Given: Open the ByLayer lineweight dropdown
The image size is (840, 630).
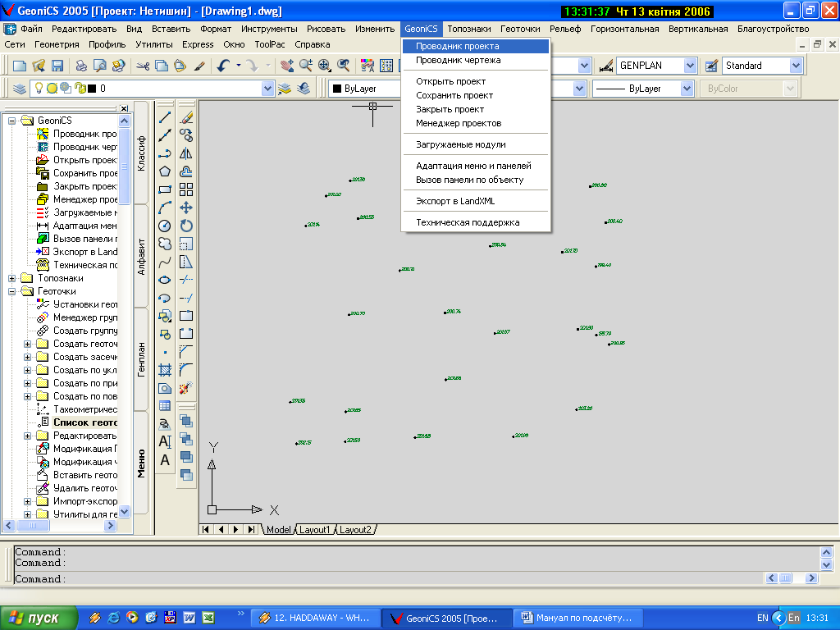Looking at the screenshot, I should (x=687, y=89).
